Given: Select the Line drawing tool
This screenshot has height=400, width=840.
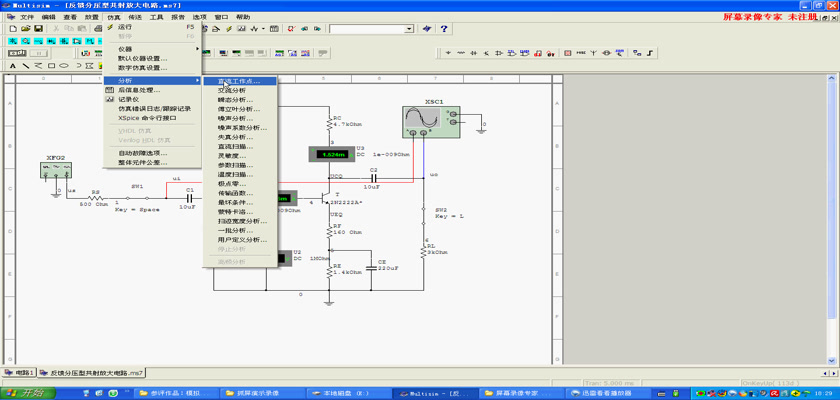Looking at the screenshot, I should [x=26, y=66].
